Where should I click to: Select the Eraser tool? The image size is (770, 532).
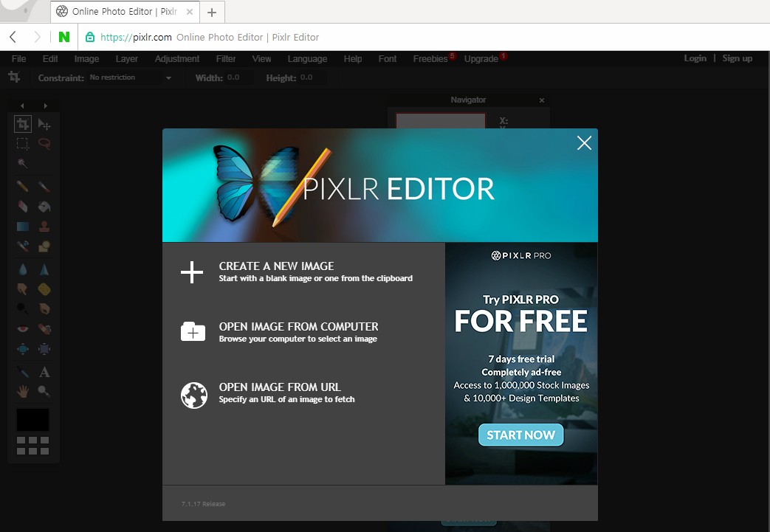point(23,206)
